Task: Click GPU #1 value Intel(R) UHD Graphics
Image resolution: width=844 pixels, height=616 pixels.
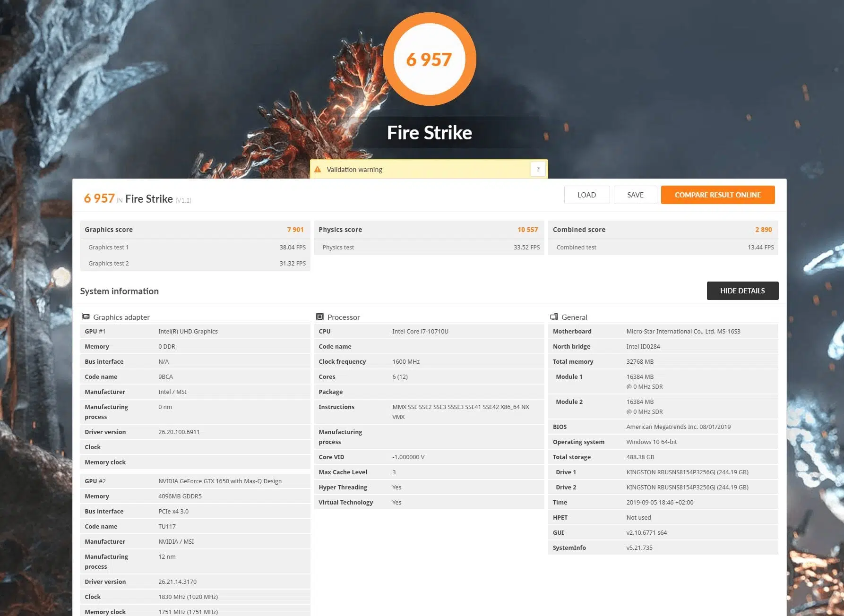Action: pyautogui.click(x=188, y=331)
